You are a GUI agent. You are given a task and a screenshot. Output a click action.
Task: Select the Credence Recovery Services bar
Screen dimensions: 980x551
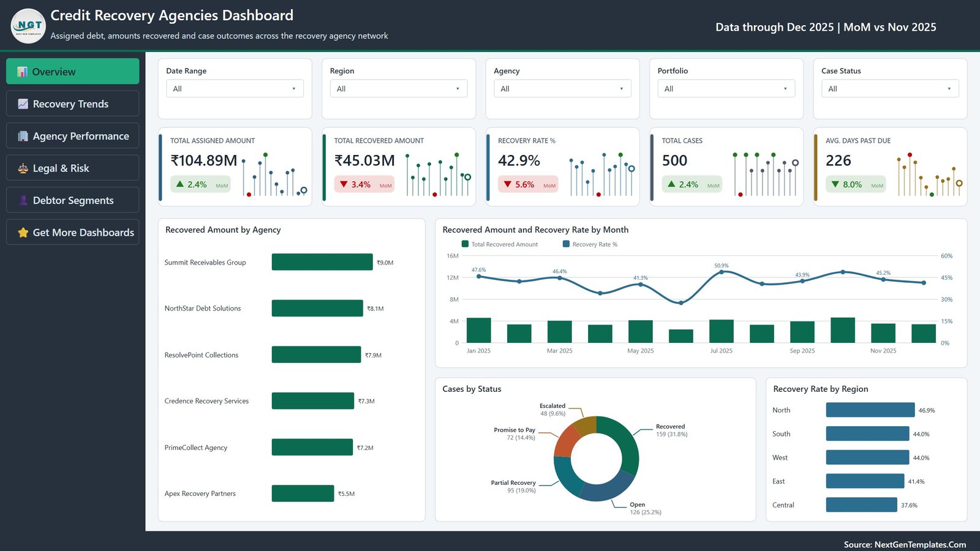tap(313, 401)
